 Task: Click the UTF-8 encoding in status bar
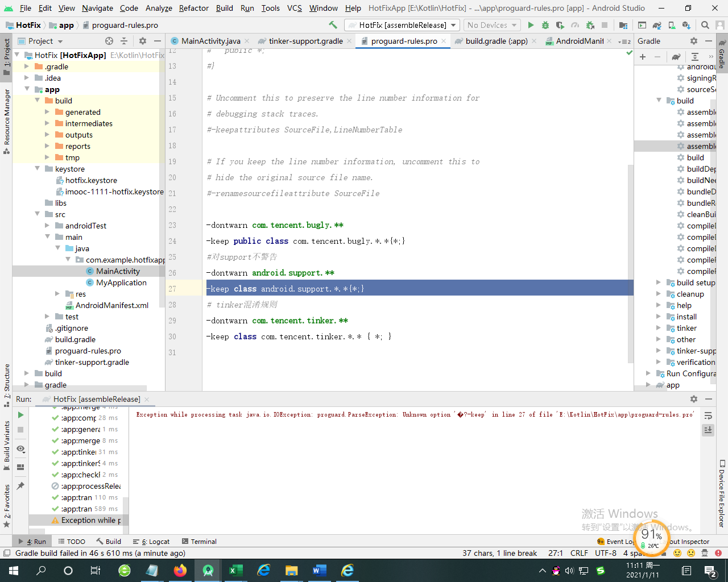[606, 553]
